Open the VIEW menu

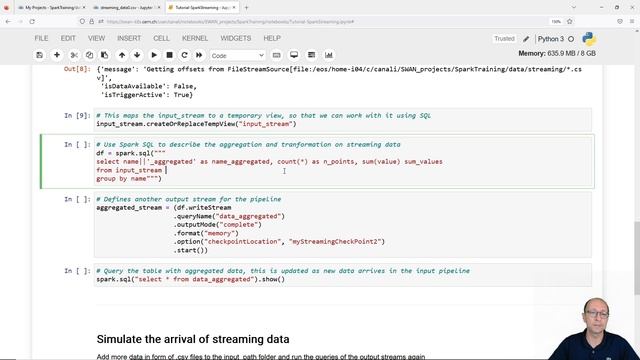pos(96,38)
